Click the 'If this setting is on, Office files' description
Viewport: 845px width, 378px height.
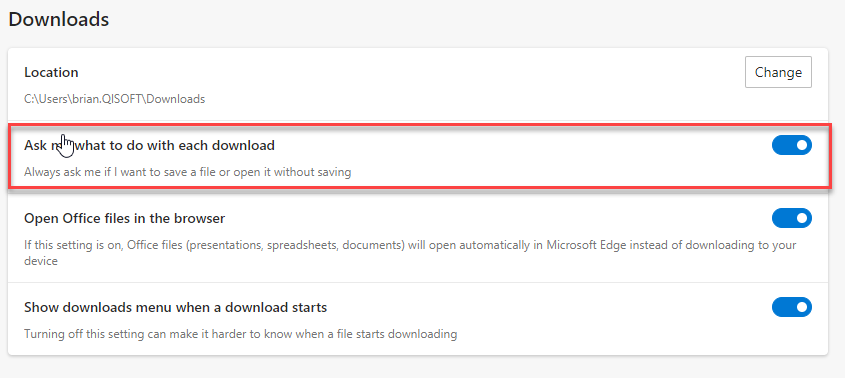tap(410, 253)
